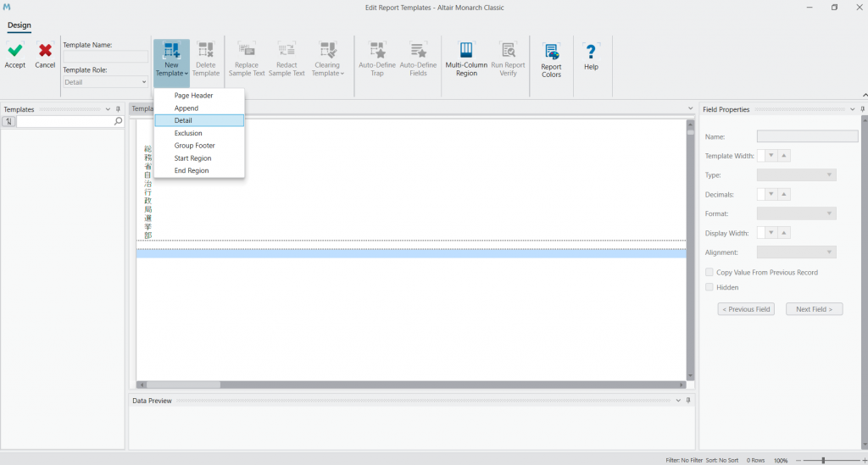
Task: Select Exclusion from menu
Action: [199, 133]
